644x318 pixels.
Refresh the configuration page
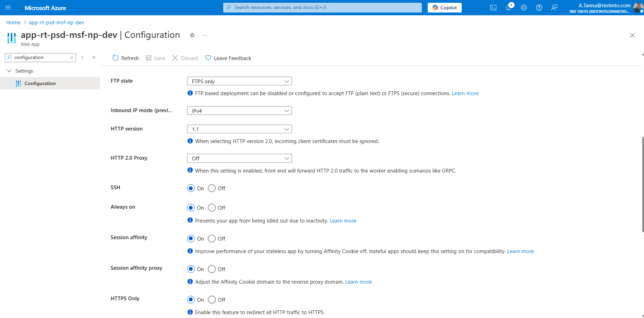pyautogui.click(x=125, y=58)
